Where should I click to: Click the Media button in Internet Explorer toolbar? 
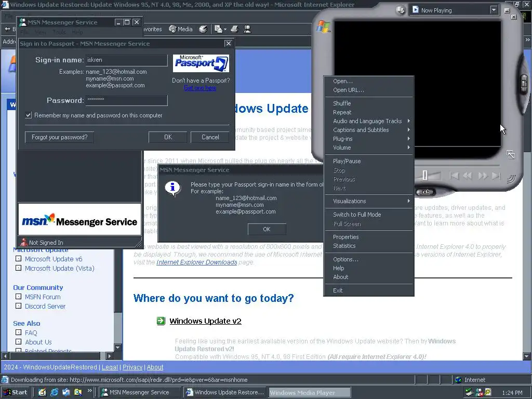180,29
